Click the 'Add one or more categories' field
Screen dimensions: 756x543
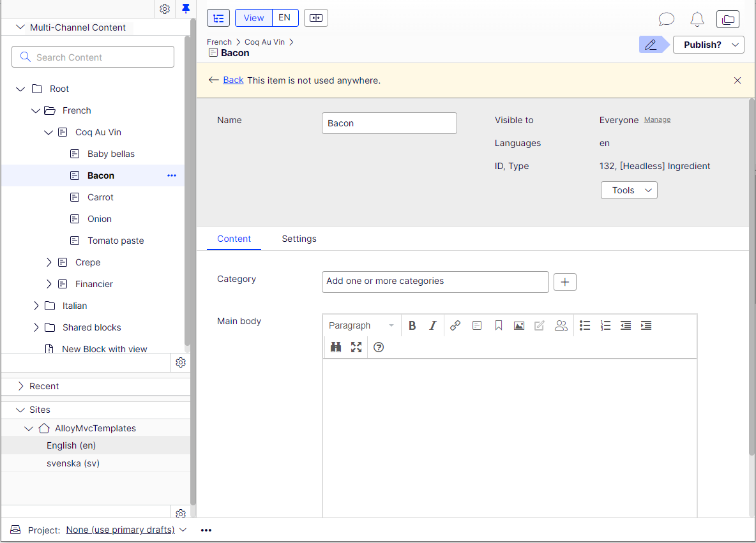click(435, 282)
